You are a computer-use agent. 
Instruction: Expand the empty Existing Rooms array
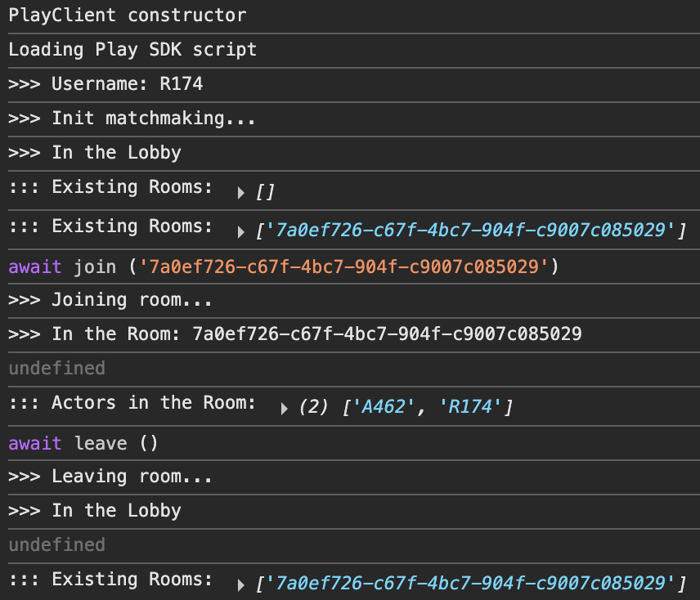[x=241, y=193]
